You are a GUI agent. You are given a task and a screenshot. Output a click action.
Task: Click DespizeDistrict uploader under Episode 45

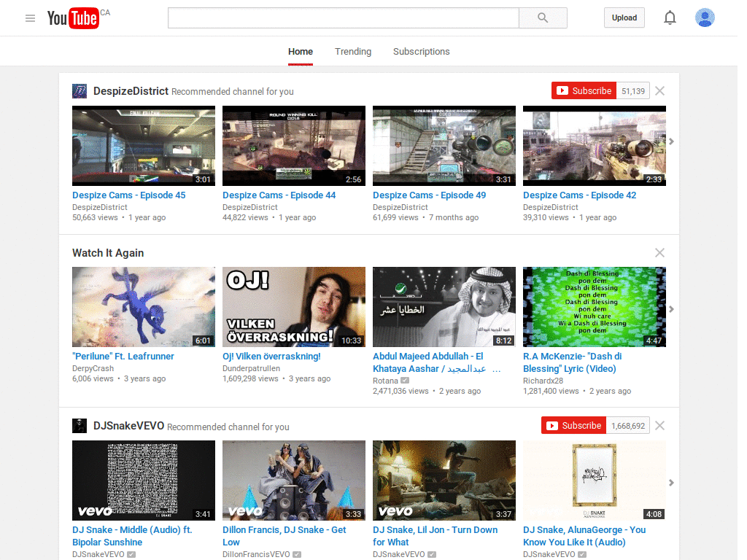point(99,208)
